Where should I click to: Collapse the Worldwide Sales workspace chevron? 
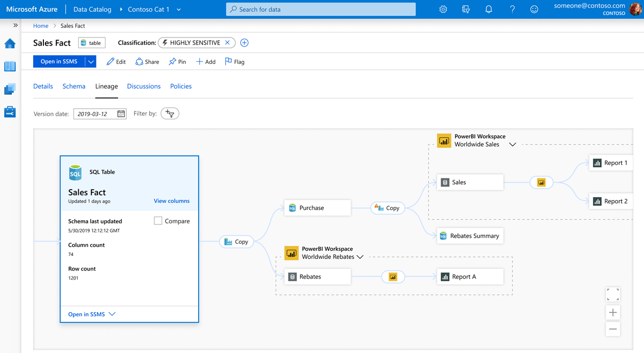pyautogui.click(x=512, y=144)
